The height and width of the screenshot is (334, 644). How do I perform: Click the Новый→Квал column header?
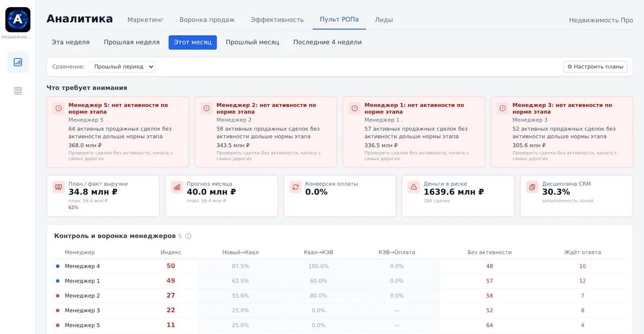pyautogui.click(x=240, y=252)
